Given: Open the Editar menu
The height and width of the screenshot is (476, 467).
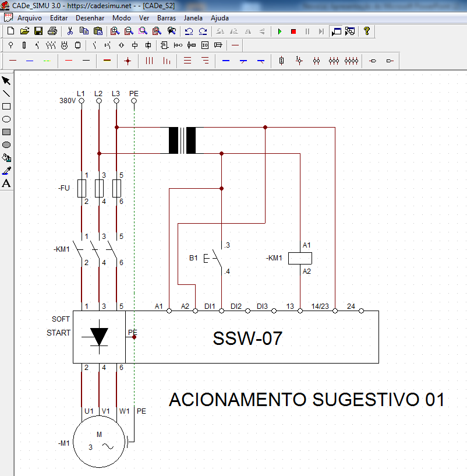Looking at the screenshot, I should click(59, 18).
